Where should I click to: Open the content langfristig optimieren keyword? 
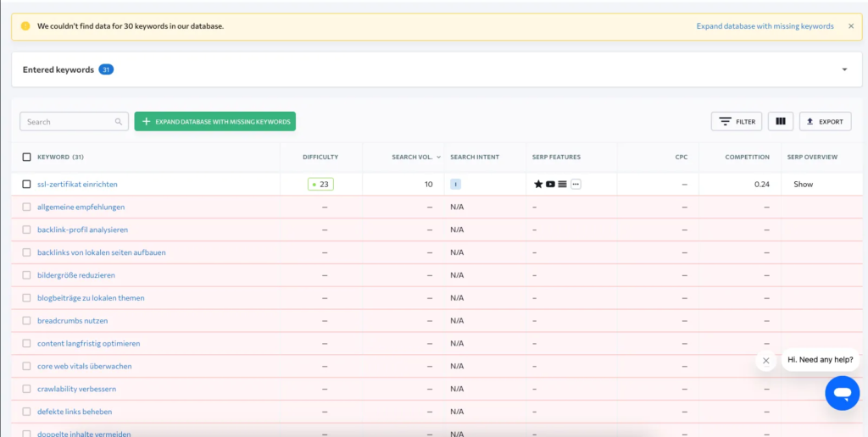[x=88, y=343]
